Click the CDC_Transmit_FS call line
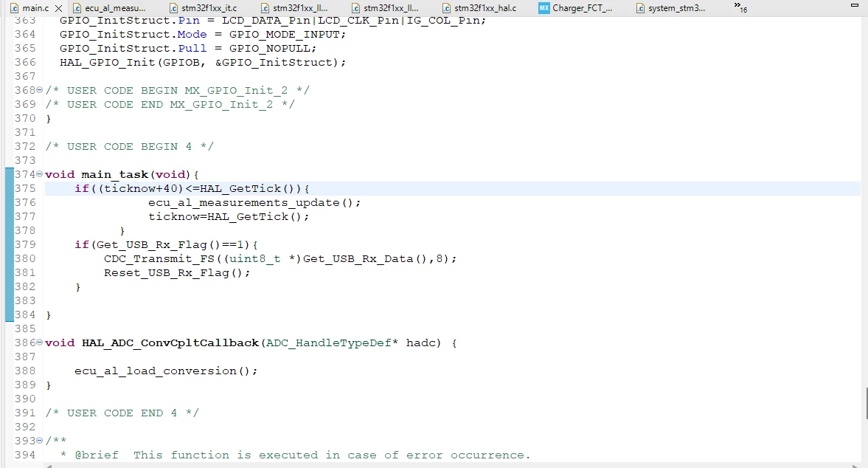Image resolution: width=868 pixels, height=468 pixels. (280, 258)
